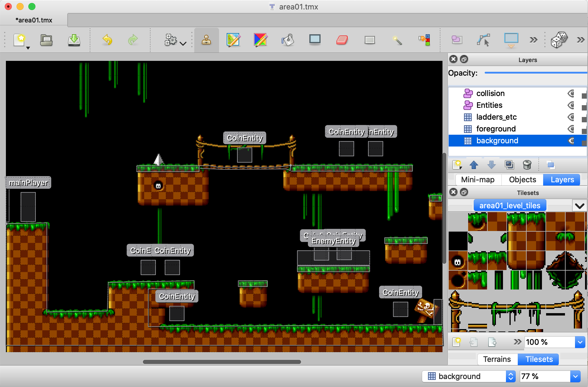Screen dimensions: 588x387
Task: Remove the selected layer with trash icon
Action: 527,165
